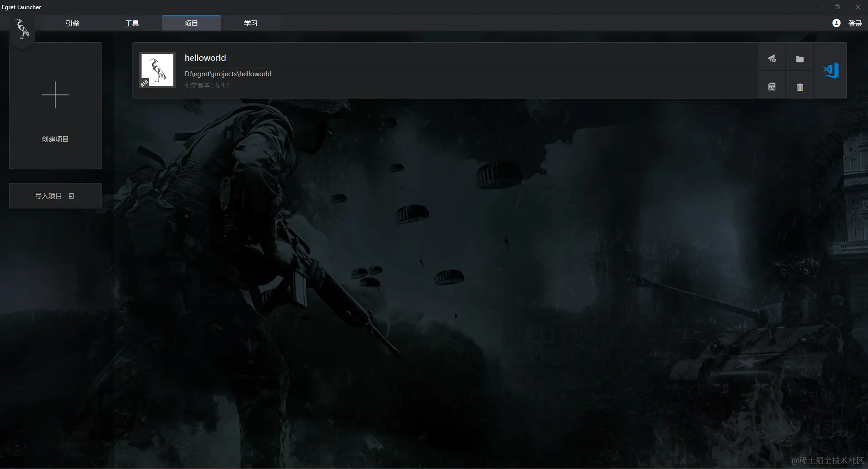Click the plus icon to create a project
The height and width of the screenshot is (469, 868).
[x=55, y=95]
